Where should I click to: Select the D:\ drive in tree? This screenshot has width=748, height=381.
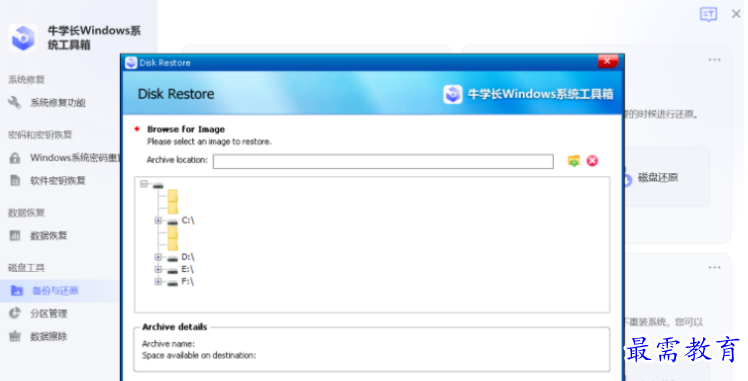click(x=188, y=257)
